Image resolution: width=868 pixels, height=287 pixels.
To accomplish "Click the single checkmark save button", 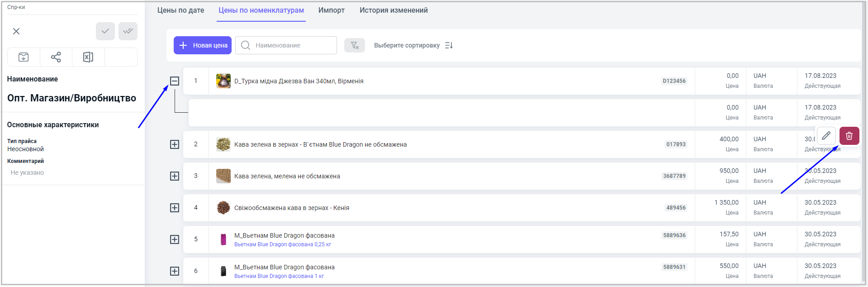I will tap(105, 31).
